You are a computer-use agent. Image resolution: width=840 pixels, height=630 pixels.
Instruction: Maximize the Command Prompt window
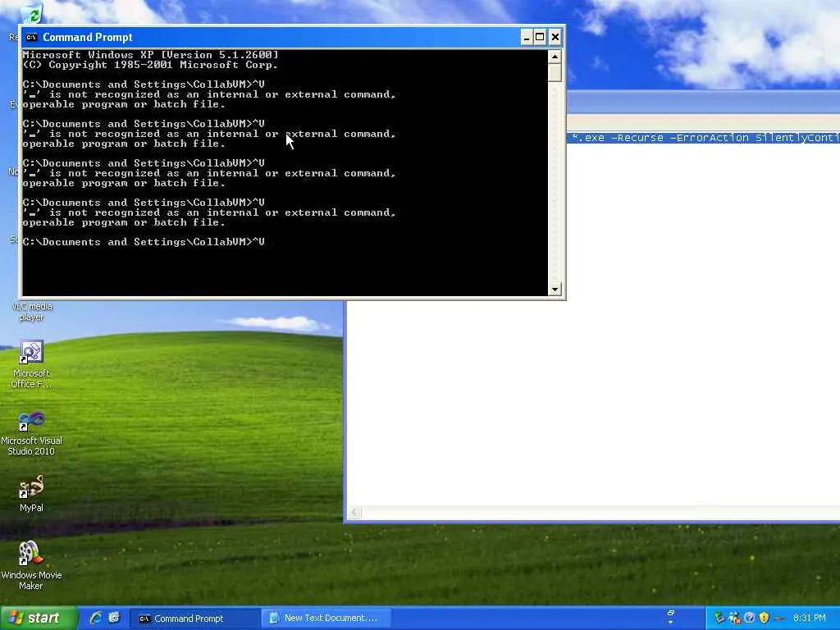pos(540,37)
